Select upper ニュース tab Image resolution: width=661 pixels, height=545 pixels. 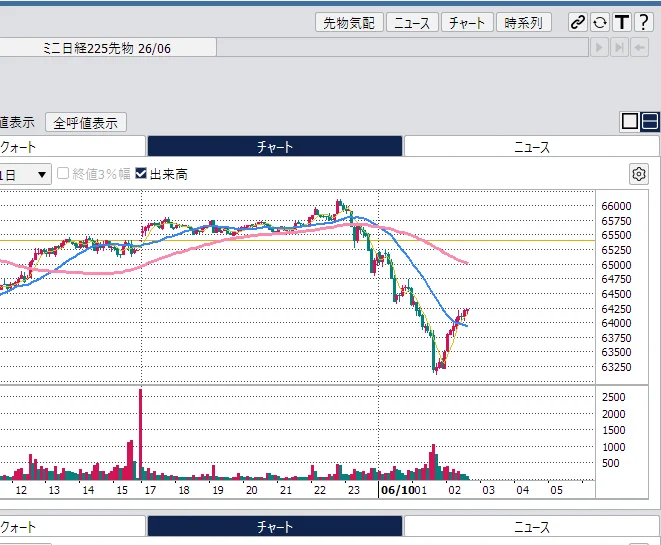531,146
